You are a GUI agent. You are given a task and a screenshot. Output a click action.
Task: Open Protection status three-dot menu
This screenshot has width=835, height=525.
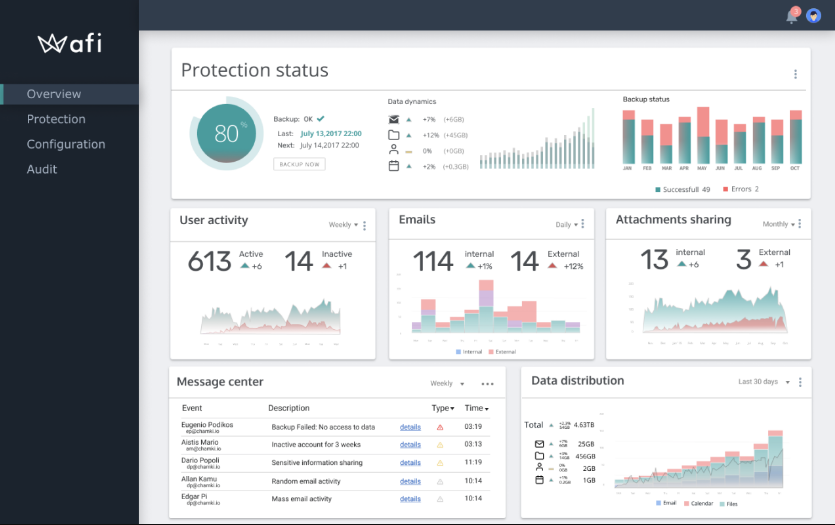click(x=795, y=74)
